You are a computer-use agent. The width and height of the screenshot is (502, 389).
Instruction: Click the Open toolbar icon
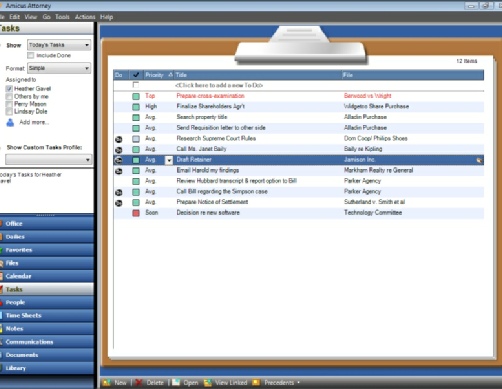(176, 383)
